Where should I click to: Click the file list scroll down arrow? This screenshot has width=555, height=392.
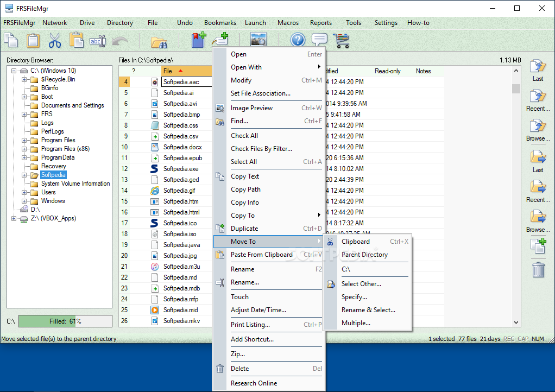516,323
